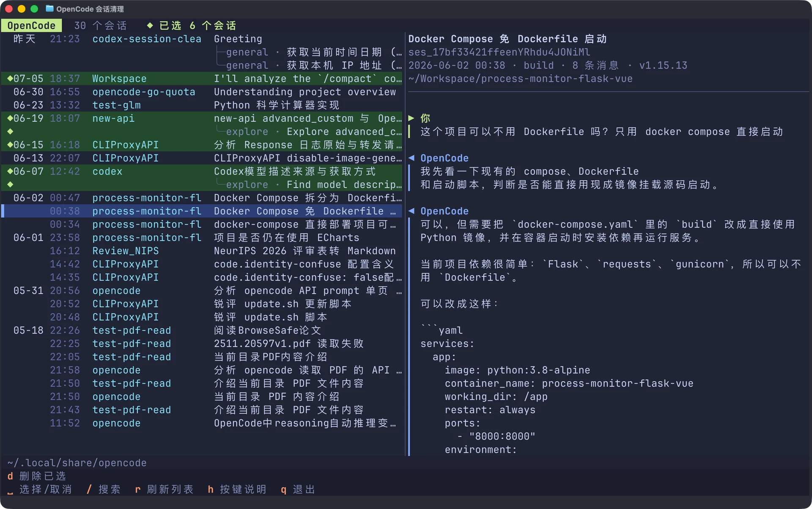Select the 22:05 当前目录PDF内容介绍 session

point(202,357)
